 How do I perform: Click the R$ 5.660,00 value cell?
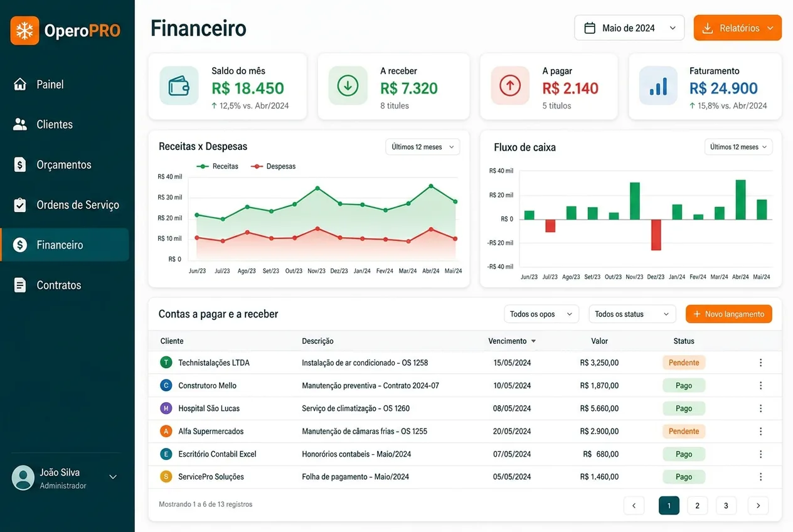pyautogui.click(x=599, y=408)
